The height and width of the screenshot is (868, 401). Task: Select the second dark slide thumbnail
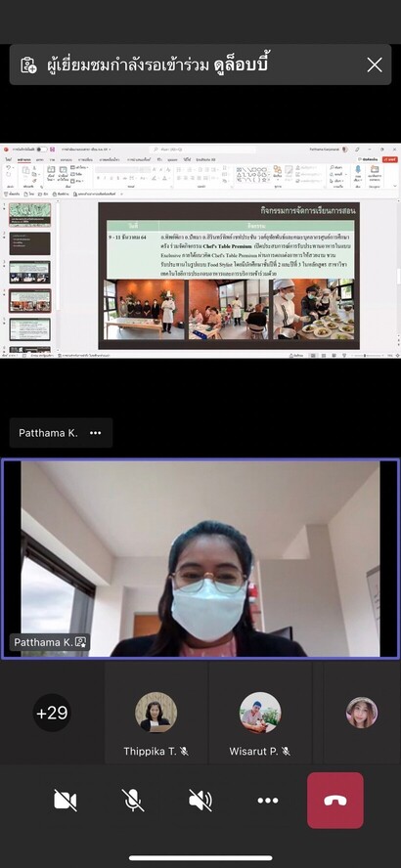click(x=30, y=243)
